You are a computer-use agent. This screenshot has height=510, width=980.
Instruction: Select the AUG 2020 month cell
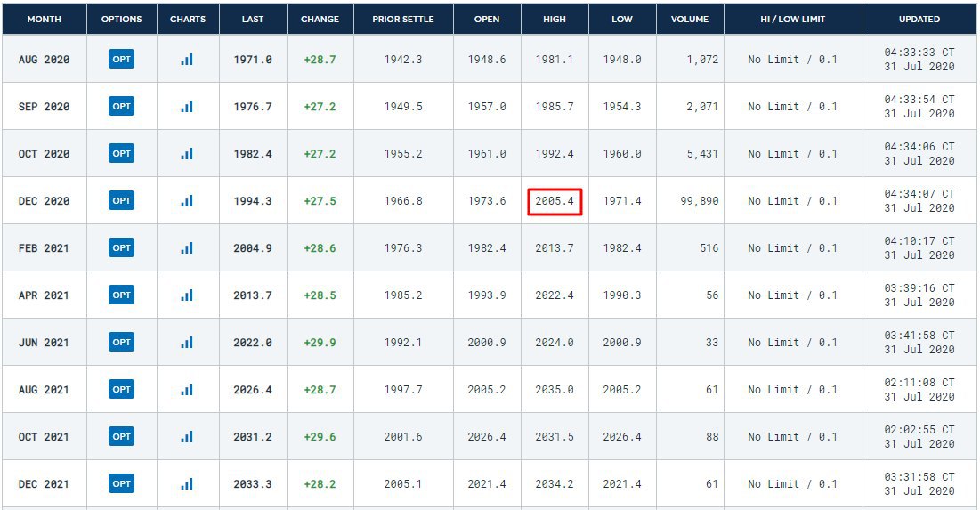44,60
